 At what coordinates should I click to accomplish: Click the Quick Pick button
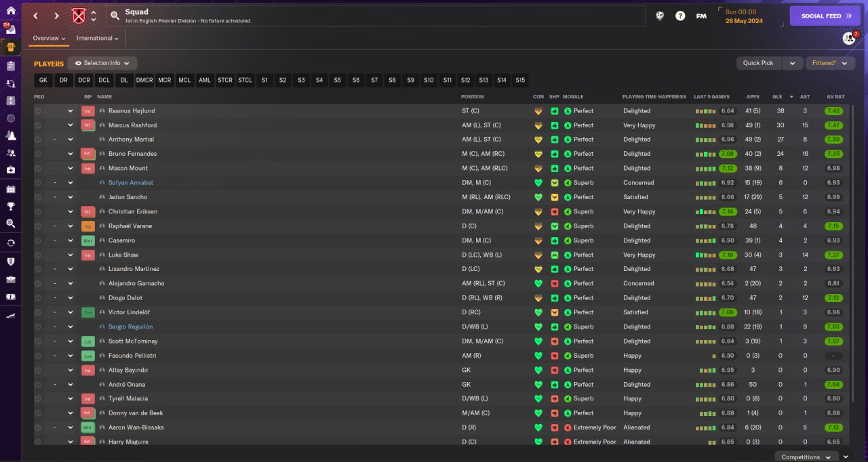coord(758,63)
